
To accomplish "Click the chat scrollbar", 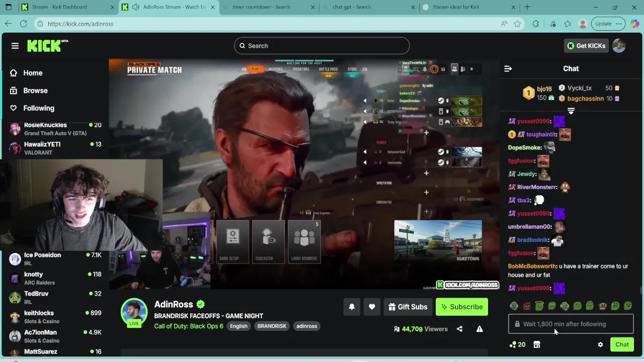I will click(640, 292).
